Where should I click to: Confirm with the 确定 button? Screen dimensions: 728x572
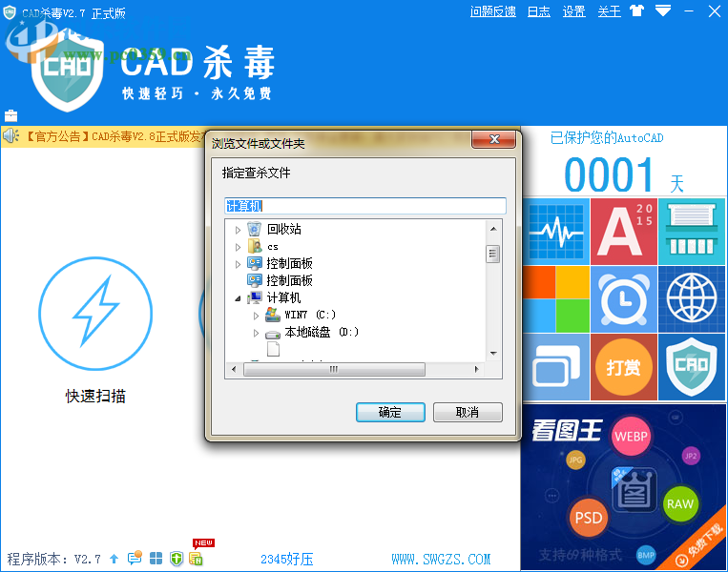click(390, 412)
